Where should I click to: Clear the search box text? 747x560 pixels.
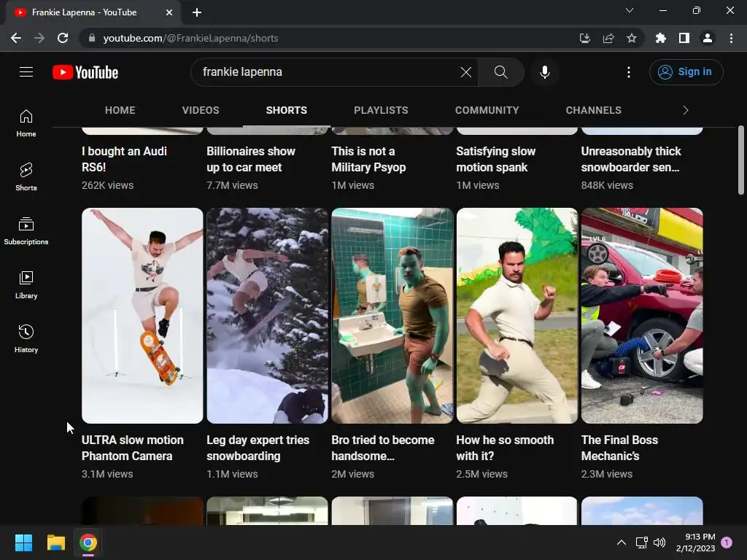click(465, 72)
